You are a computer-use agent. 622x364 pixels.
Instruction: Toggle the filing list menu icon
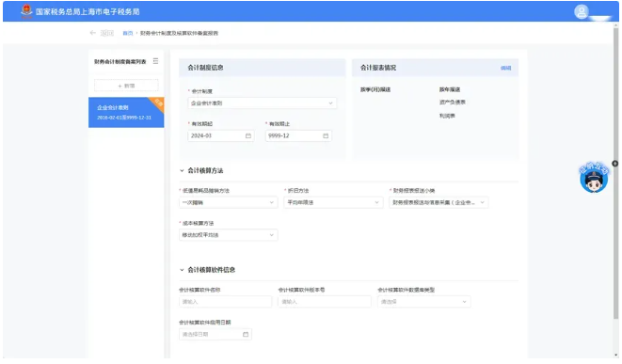155,61
